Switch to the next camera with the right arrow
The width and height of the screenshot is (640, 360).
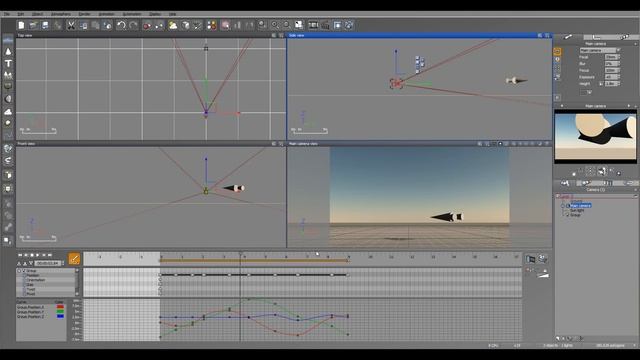pos(629,106)
